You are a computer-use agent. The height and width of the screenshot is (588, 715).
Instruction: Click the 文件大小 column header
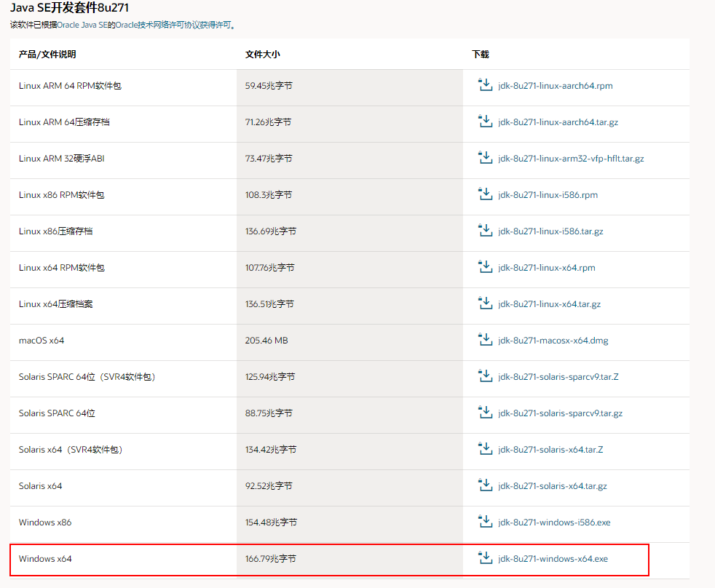pyautogui.click(x=263, y=55)
